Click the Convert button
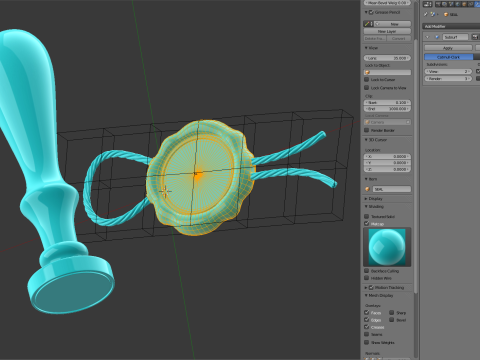The height and width of the screenshot is (360, 480). point(399,38)
